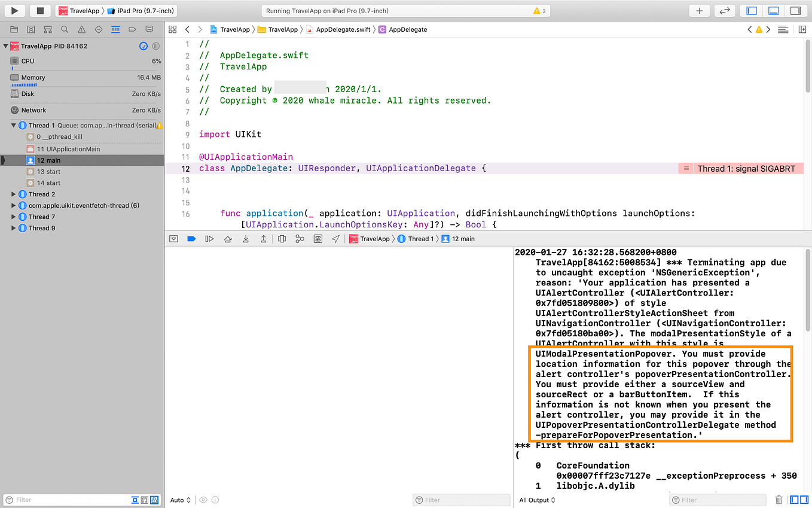
Task: Hide the Debug area panel
Action: point(173,239)
